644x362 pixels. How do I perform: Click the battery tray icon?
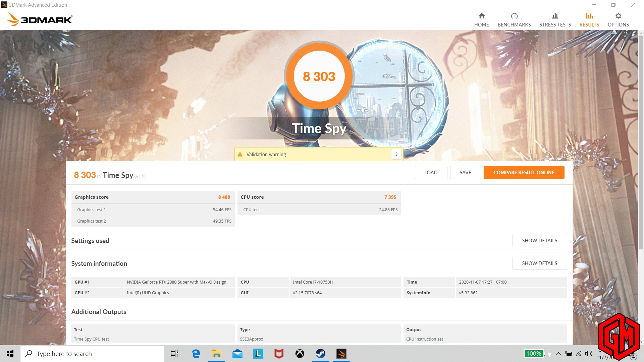568,354
